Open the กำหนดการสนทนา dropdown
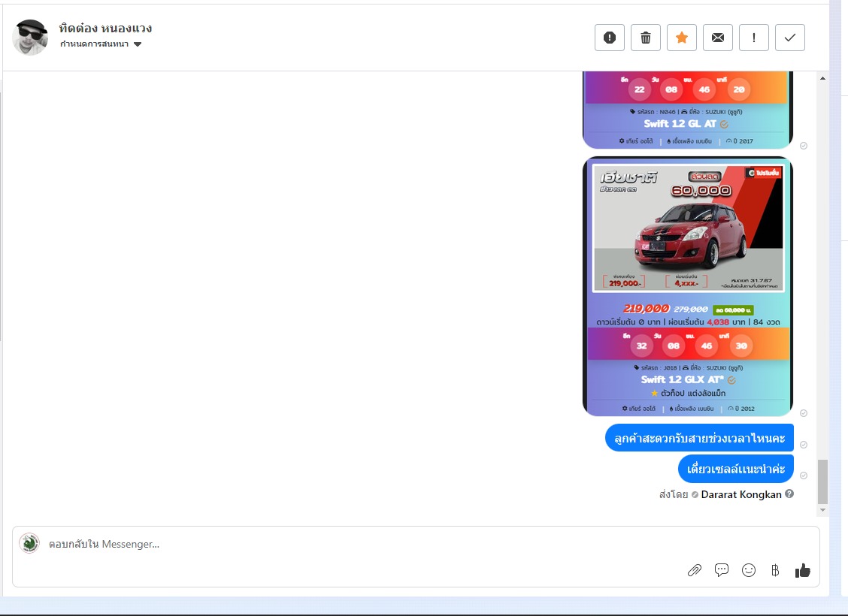Image resolution: width=848 pixels, height=616 pixels. (101, 44)
